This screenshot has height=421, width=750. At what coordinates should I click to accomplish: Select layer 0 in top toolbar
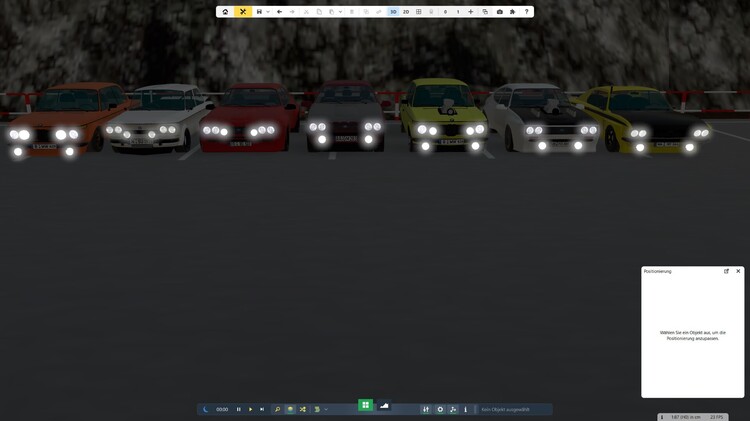pyautogui.click(x=445, y=11)
